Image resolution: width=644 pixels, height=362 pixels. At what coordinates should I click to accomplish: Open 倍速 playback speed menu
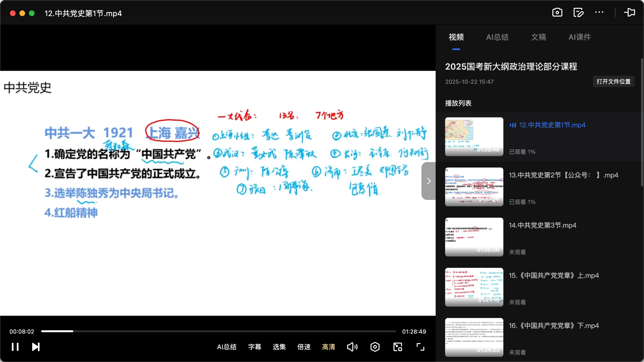[x=304, y=347]
